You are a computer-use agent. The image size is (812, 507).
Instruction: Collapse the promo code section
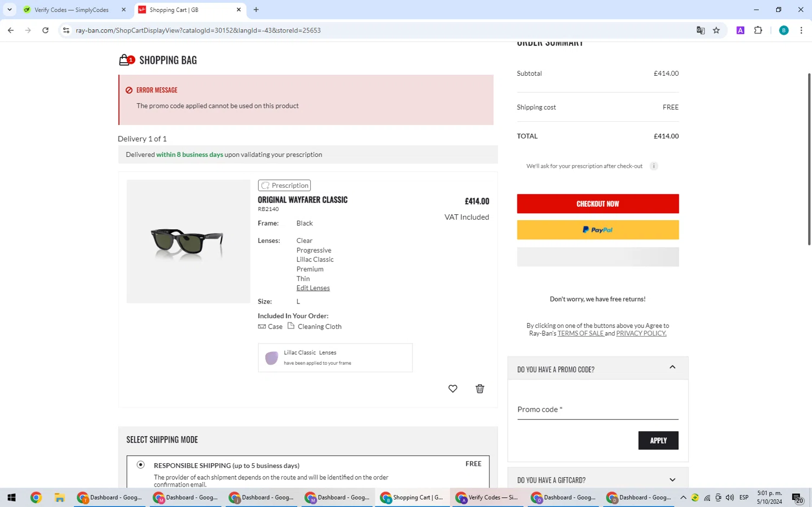point(672,367)
